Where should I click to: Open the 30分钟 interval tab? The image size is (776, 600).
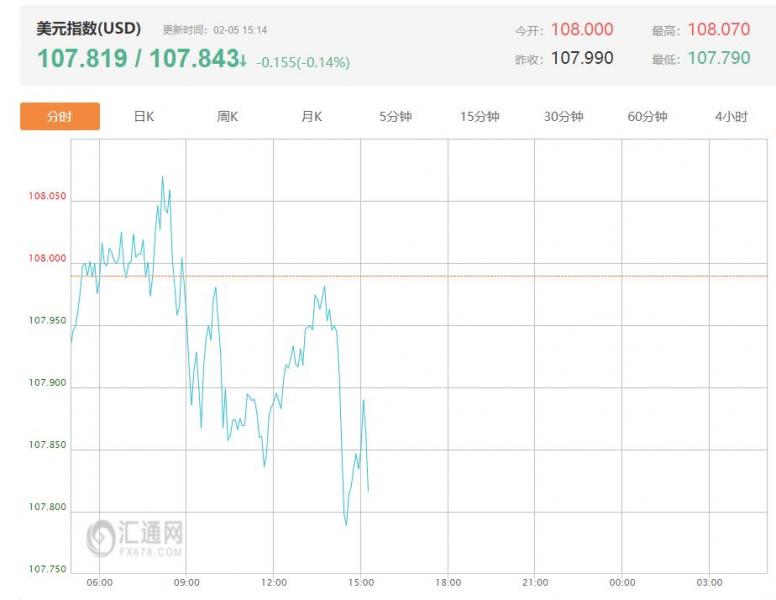pos(564,116)
